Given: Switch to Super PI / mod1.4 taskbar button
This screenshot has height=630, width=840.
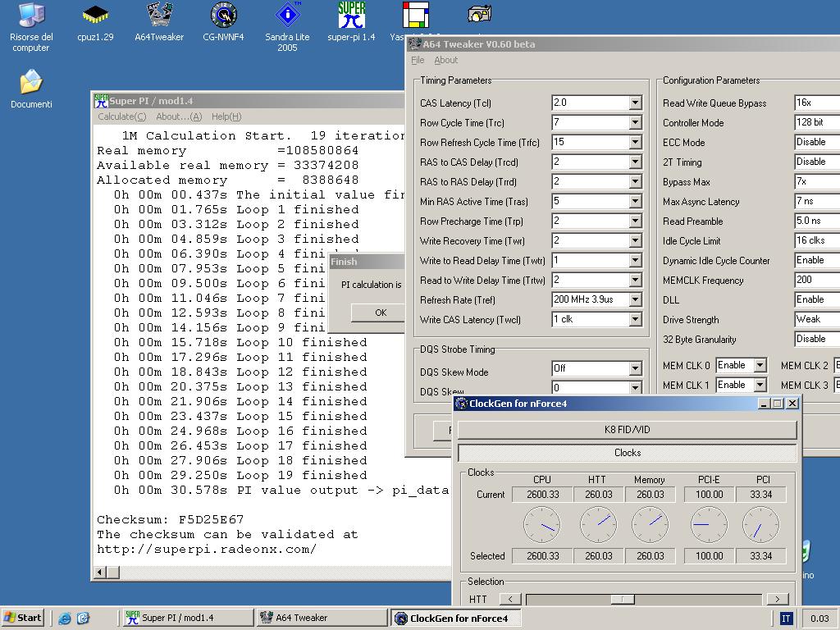Looking at the screenshot, I should pyautogui.click(x=188, y=618).
